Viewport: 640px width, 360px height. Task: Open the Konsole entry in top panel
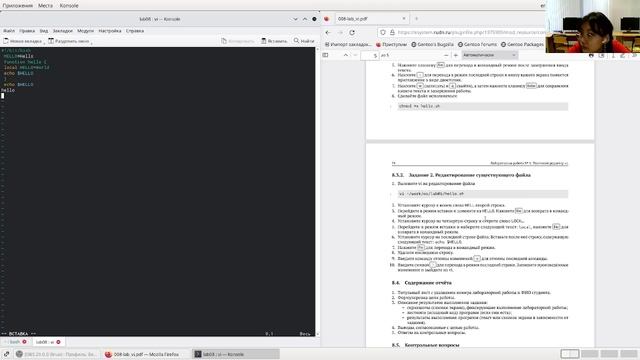(x=69, y=6)
